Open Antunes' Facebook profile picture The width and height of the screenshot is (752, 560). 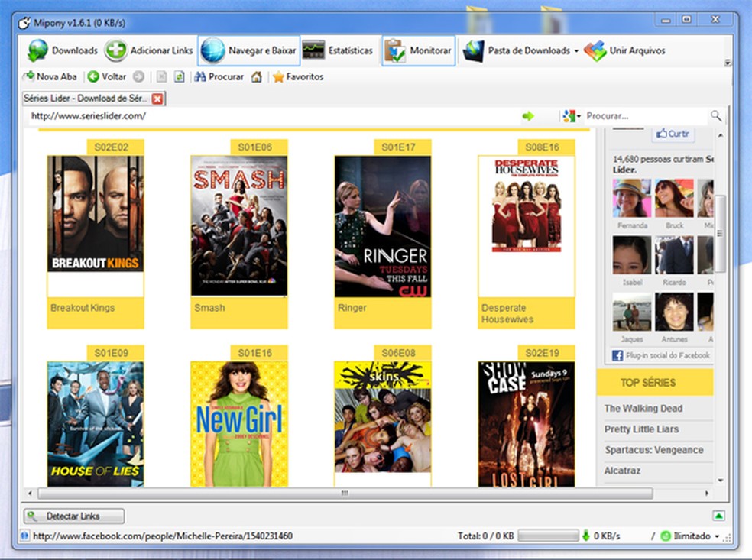[674, 312]
